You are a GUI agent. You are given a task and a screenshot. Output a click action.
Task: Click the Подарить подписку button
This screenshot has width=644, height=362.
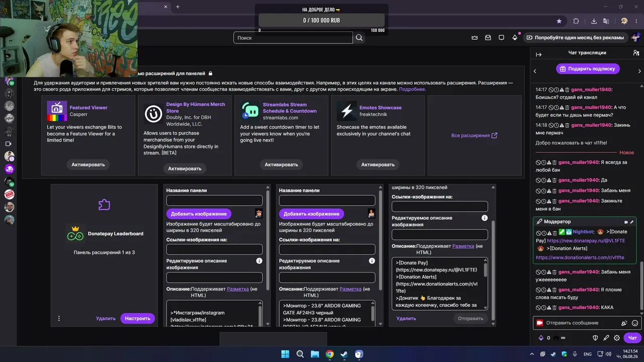pos(588,69)
